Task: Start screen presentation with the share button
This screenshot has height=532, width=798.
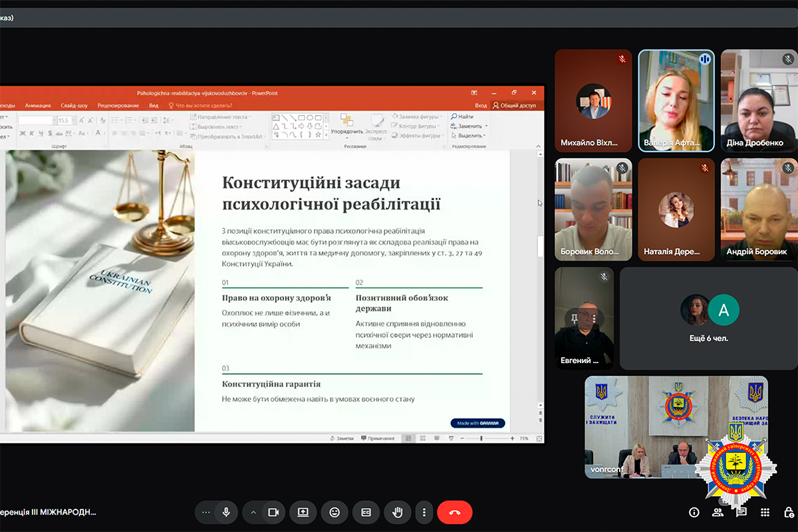Action: click(x=303, y=512)
